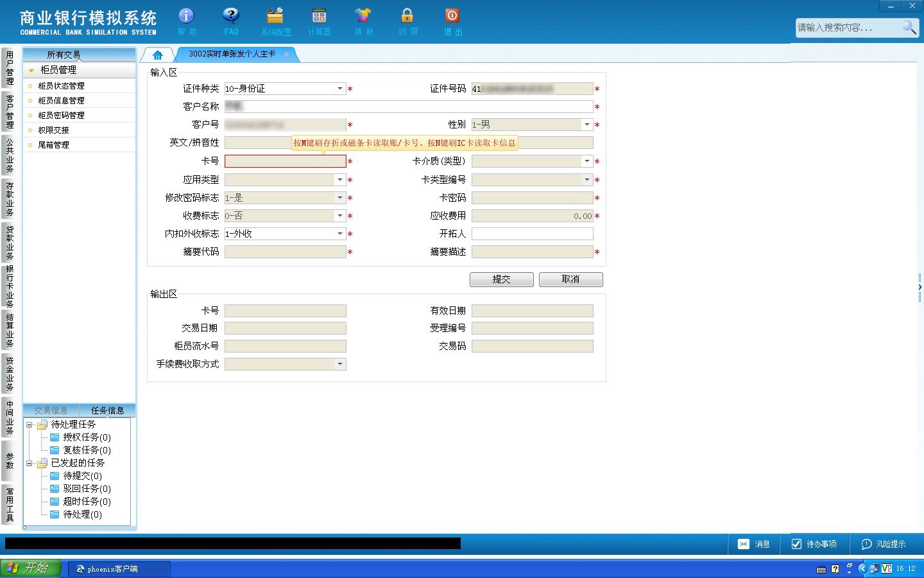
Task: Open the 授权任务(0) folder
Action: pos(80,437)
